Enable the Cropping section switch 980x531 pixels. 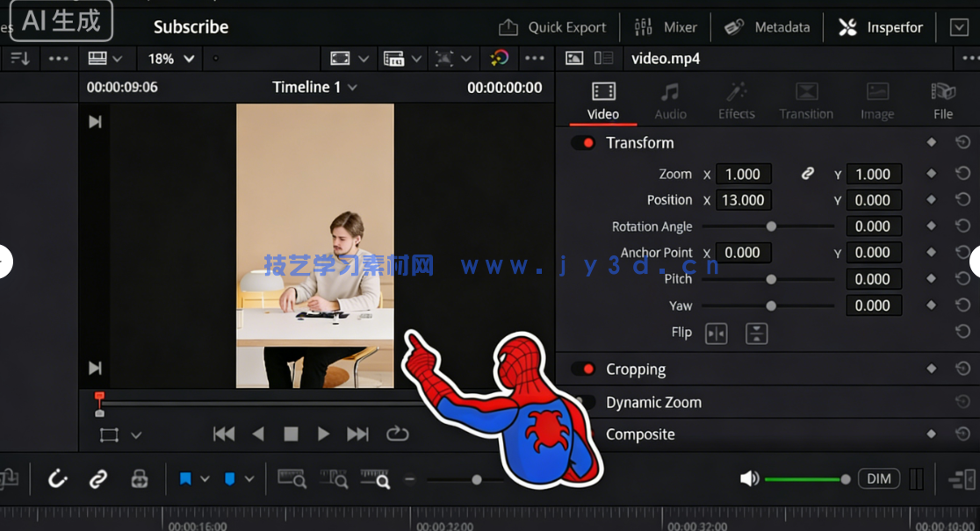pos(583,369)
